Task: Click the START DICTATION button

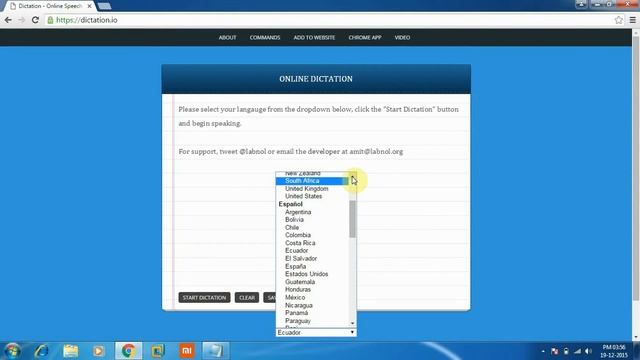Action: click(x=204, y=298)
